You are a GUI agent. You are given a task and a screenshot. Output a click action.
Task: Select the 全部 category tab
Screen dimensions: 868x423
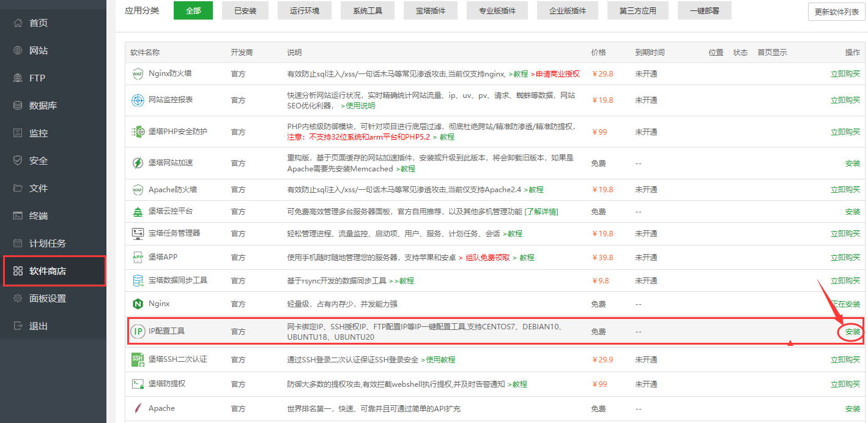pos(193,10)
